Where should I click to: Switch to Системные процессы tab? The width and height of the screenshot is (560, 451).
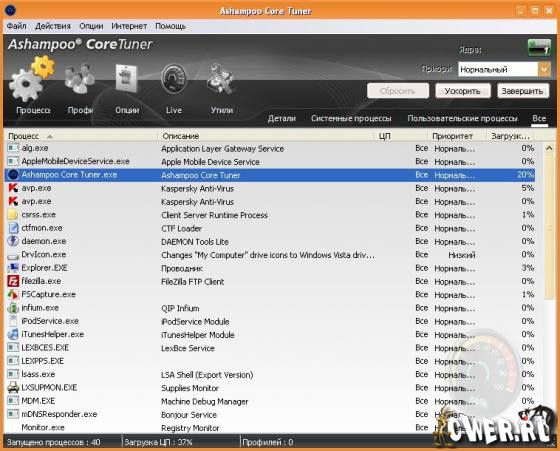351,118
